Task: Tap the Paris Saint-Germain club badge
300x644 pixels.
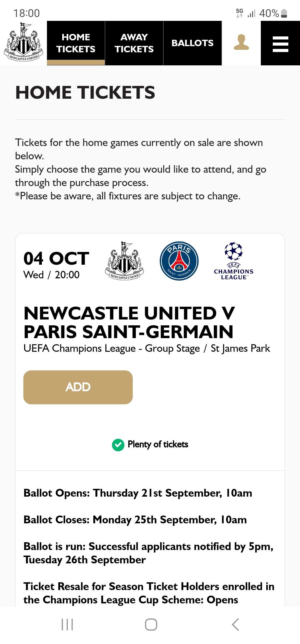Action: [x=179, y=261]
